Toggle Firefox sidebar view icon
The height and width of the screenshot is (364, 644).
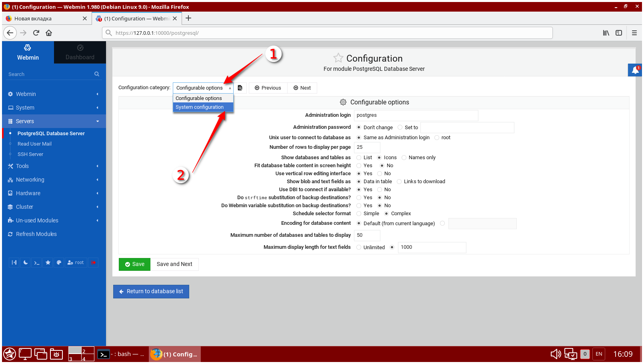pos(619,33)
